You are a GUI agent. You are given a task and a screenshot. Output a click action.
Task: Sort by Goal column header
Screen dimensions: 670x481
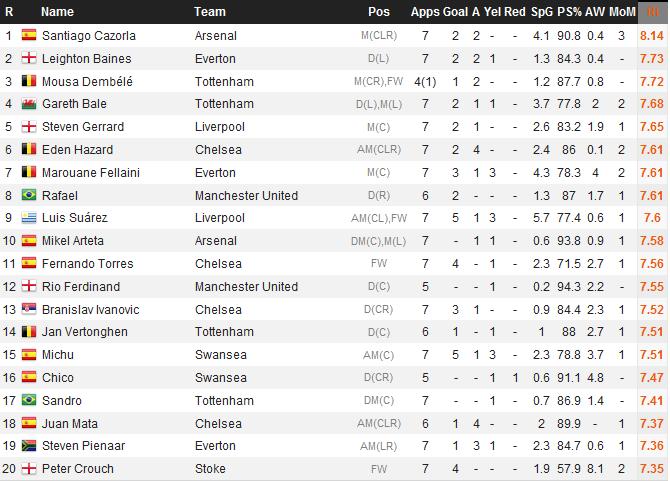[x=453, y=12]
